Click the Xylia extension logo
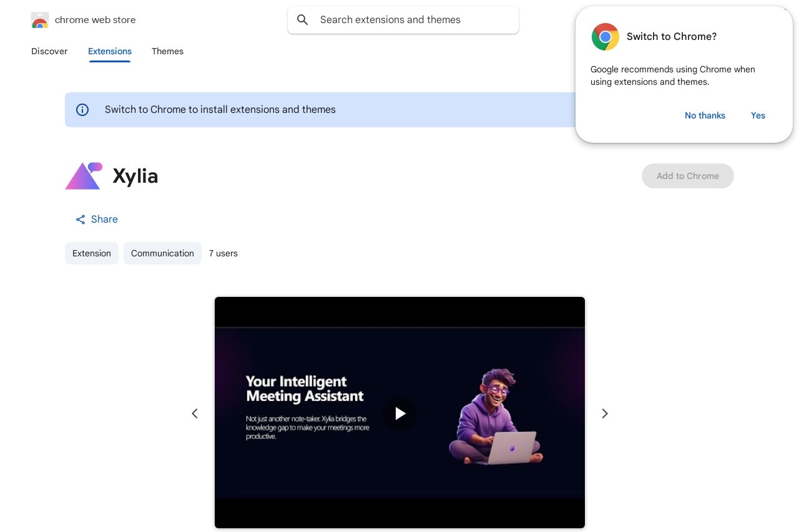This screenshot has height=532, width=799. coord(84,176)
